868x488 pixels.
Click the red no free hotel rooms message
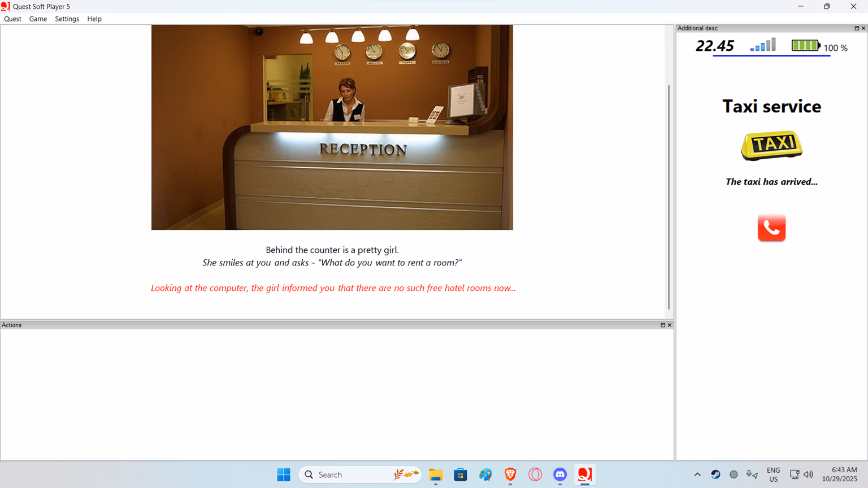333,288
